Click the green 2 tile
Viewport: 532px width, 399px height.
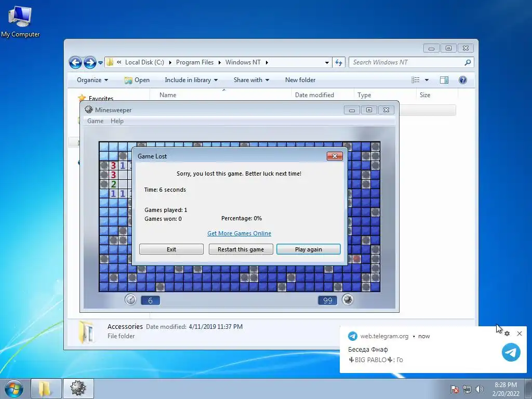point(113,184)
